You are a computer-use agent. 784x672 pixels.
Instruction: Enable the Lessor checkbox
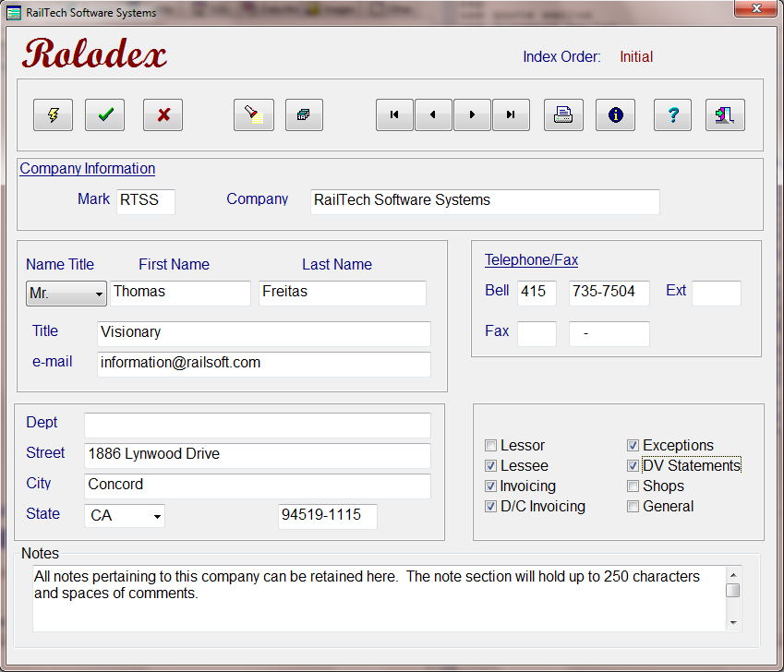491,446
